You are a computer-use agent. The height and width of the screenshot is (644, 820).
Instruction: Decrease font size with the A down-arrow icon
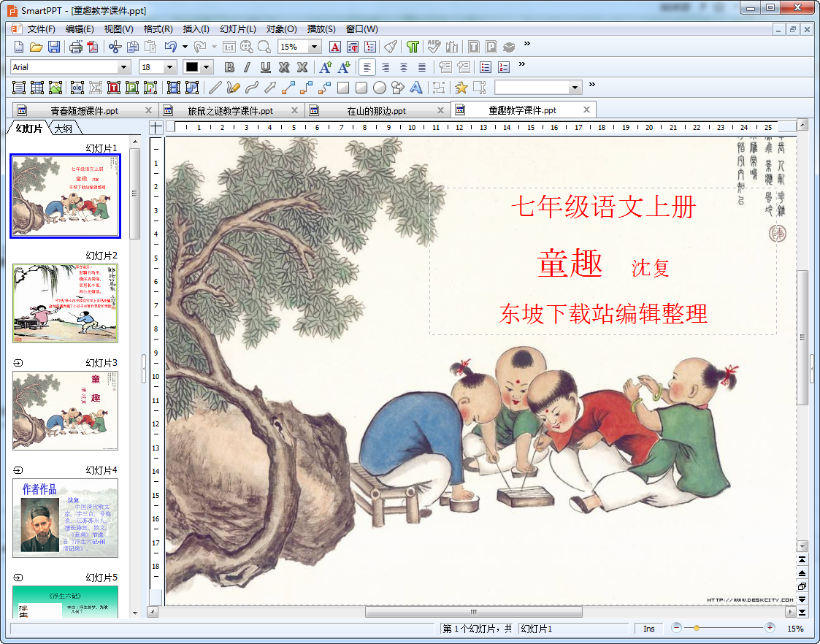[x=344, y=67]
